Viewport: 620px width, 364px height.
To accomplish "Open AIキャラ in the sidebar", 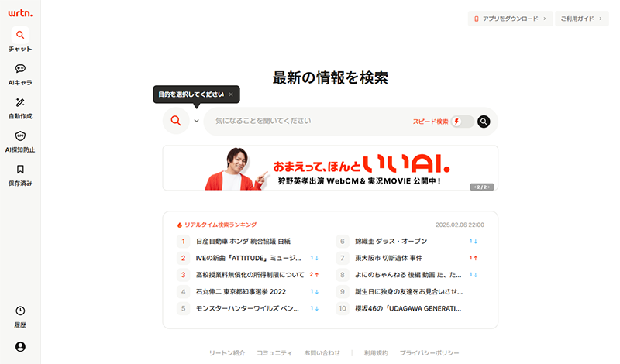I will [20, 74].
